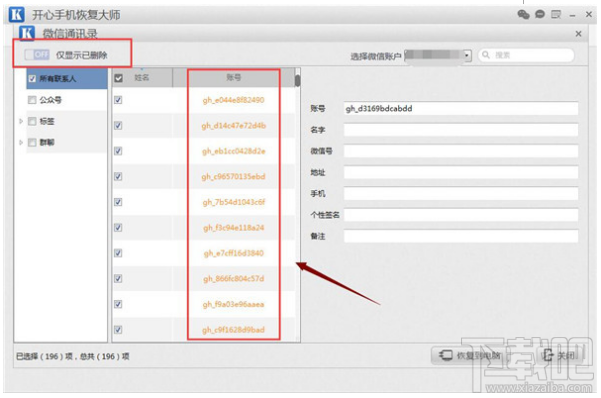Viewport: 601px width, 398px height.
Task: Click the 关闭 button
Action: pos(560,355)
